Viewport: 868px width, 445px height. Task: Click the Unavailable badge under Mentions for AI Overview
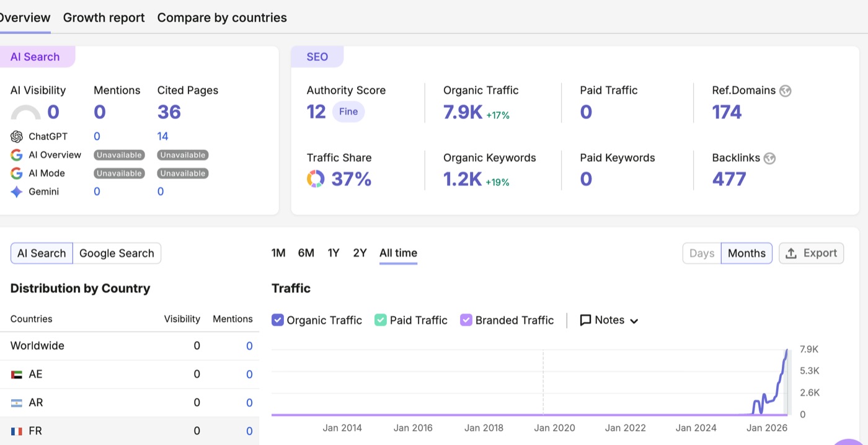click(119, 155)
